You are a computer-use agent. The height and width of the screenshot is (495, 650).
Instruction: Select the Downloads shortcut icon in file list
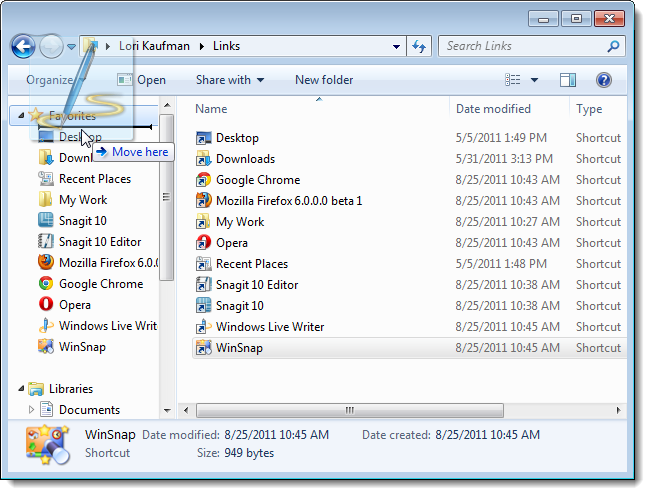tap(204, 159)
